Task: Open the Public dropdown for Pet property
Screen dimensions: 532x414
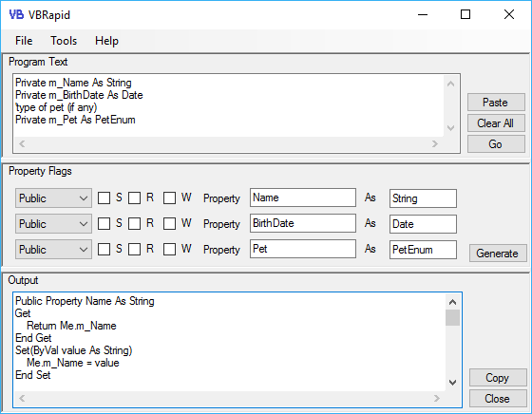Action: coord(53,250)
